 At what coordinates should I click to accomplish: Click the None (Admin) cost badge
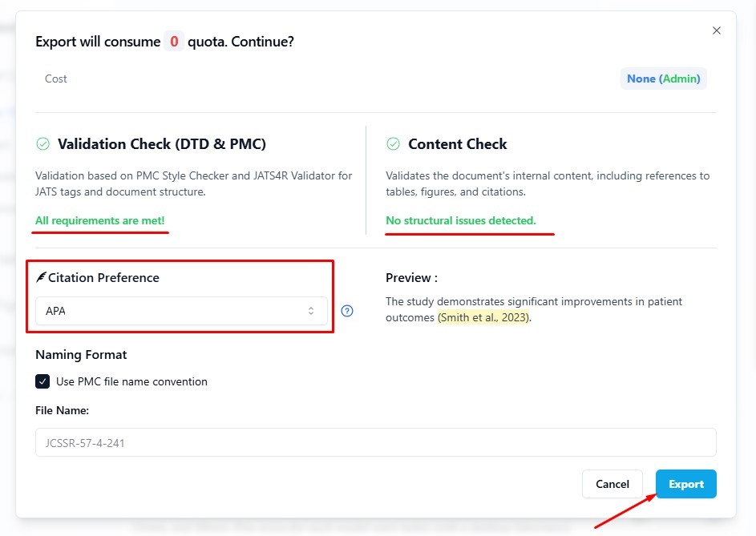663,79
